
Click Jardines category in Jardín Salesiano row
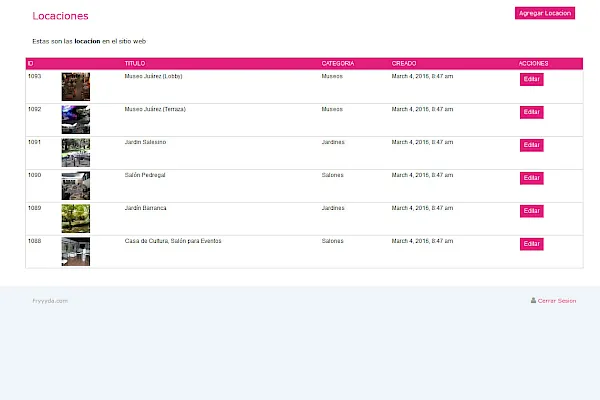point(333,142)
